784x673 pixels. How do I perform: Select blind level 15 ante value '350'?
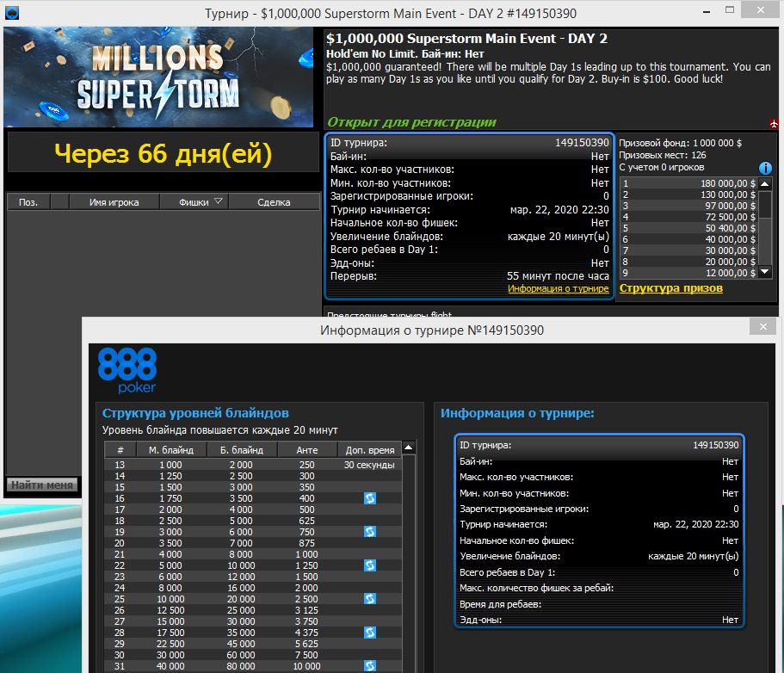(x=307, y=487)
